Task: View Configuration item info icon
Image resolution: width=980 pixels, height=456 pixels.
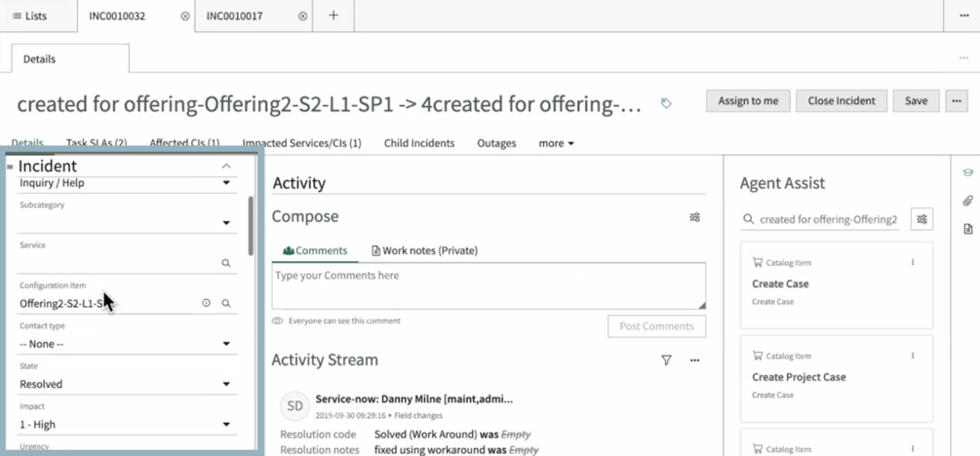Action: pyautogui.click(x=207, y=303)
